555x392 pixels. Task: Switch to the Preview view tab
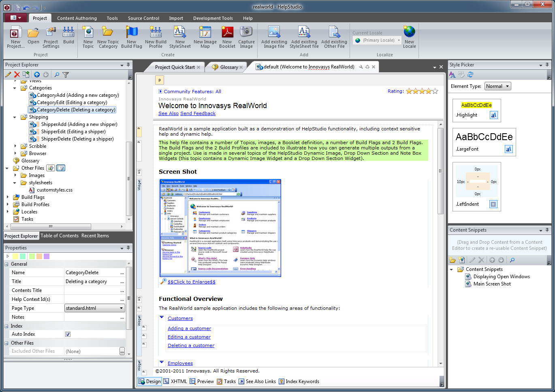pos(202,381)
